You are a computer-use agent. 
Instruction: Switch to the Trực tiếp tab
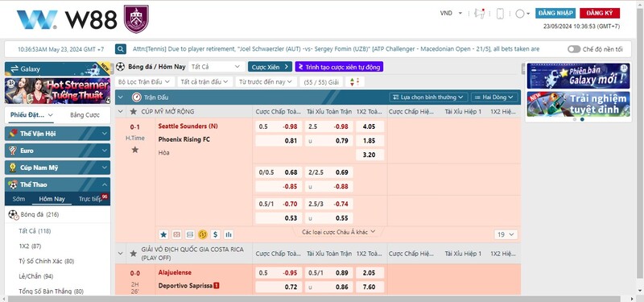coord(90,199)
